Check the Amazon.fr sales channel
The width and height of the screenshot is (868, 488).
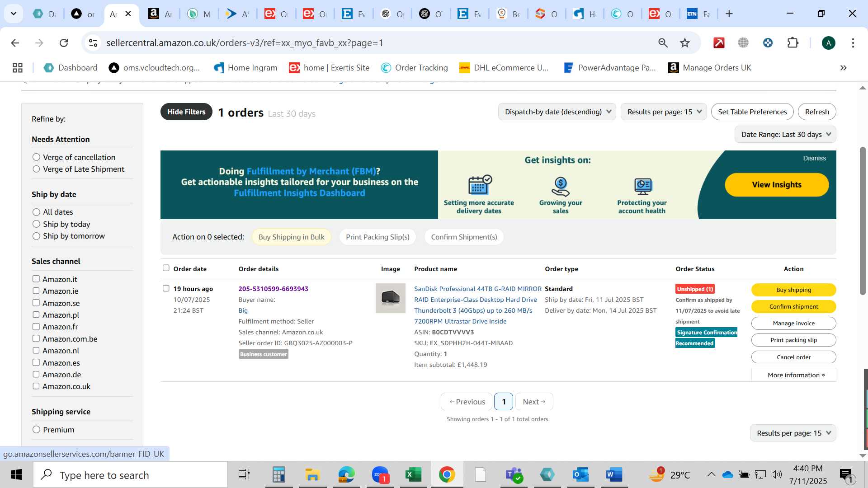coord(36,327)
